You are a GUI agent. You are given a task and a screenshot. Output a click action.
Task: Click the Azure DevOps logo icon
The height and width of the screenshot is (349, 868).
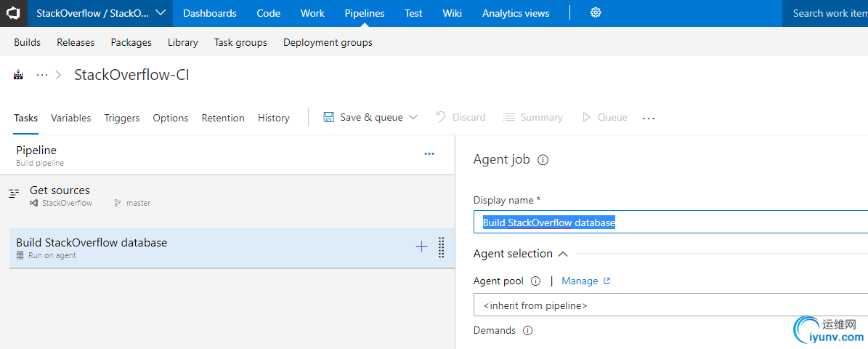tap(13, 13)
